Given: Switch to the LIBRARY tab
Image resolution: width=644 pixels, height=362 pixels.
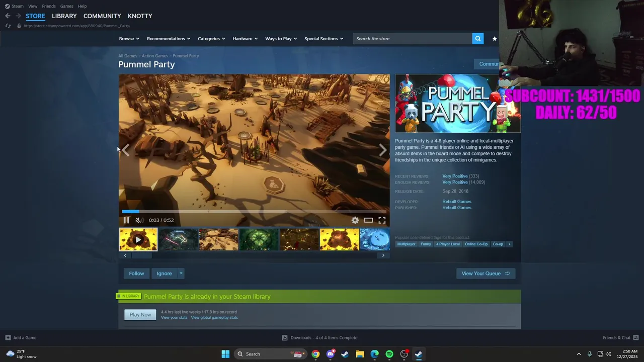Looking at the screenshot, I should pos(64,16).
